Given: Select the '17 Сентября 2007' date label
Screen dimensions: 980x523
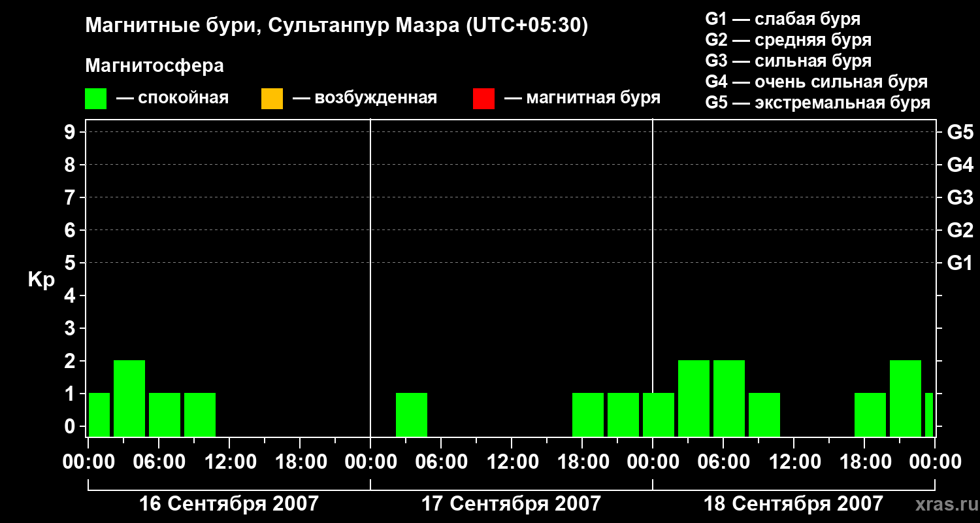Looking at the screenshot, I should [511, 504].
